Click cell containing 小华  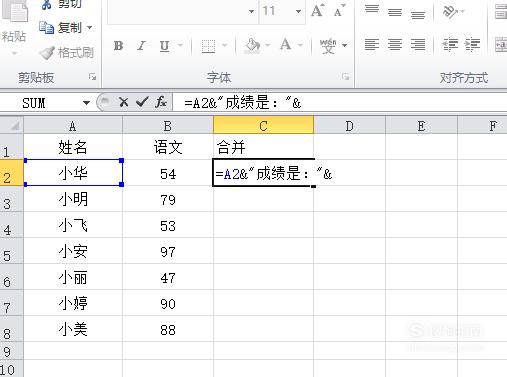[x=73, y=173]
